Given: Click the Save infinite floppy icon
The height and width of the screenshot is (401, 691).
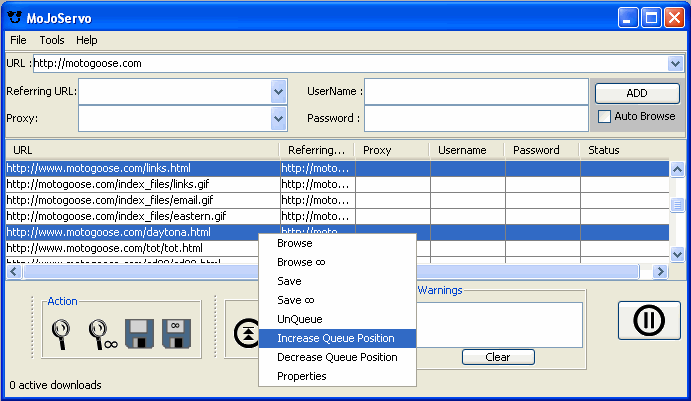Looking at the screenshot, I should (176, 334).
